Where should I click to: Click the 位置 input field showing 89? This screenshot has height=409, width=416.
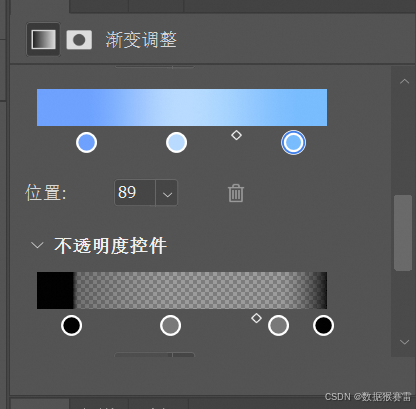135,193
